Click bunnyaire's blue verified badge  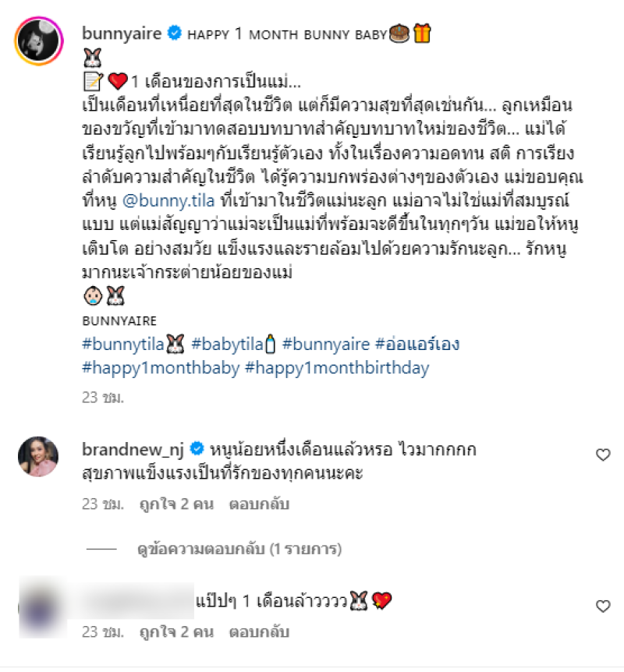pos(174,33)
